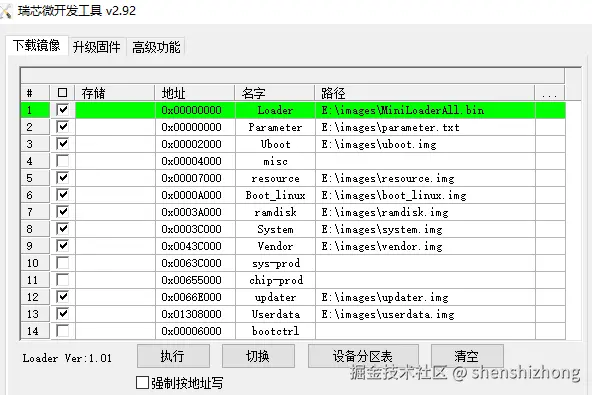Click the 执行 button
The image size is (592, 395).
click(x=173, y=356)
